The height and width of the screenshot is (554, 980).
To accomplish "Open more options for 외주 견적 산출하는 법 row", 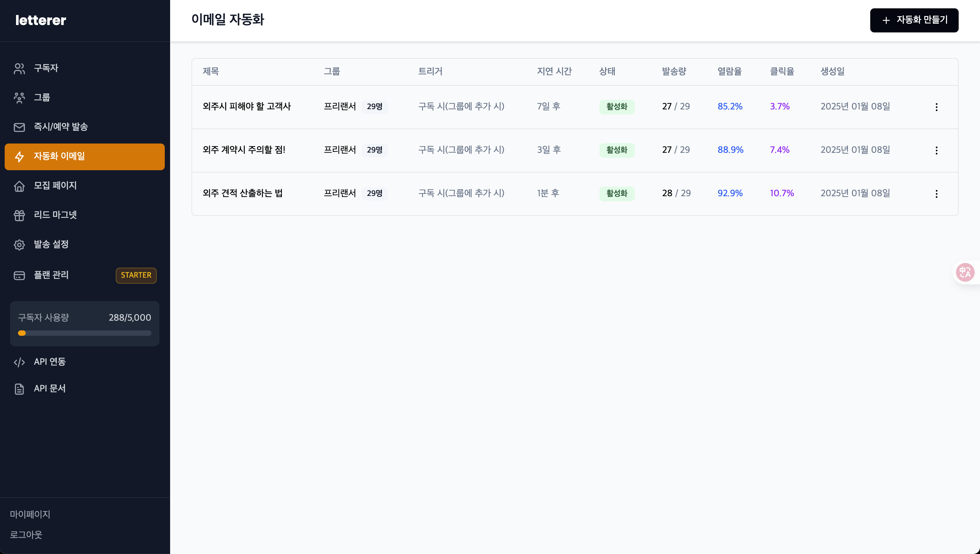I will tap(936, 194).
